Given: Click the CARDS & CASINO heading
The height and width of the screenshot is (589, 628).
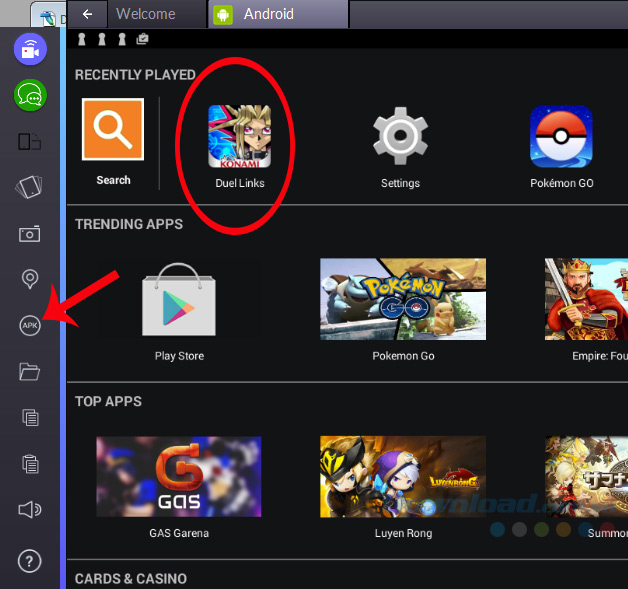Looking at the screenshot, I should click(x=131, y=579).
